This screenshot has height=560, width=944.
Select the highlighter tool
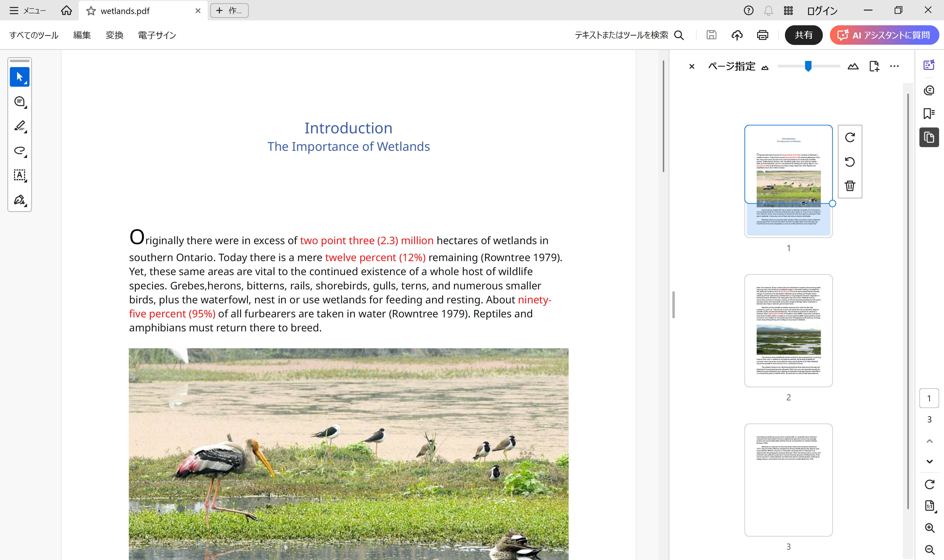point(20,126)
